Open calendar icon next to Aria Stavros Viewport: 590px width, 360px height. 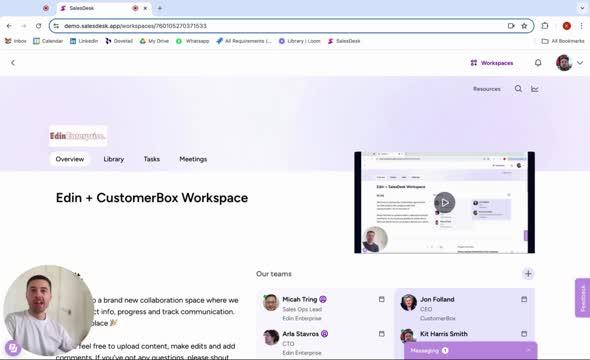click(382, 334)
